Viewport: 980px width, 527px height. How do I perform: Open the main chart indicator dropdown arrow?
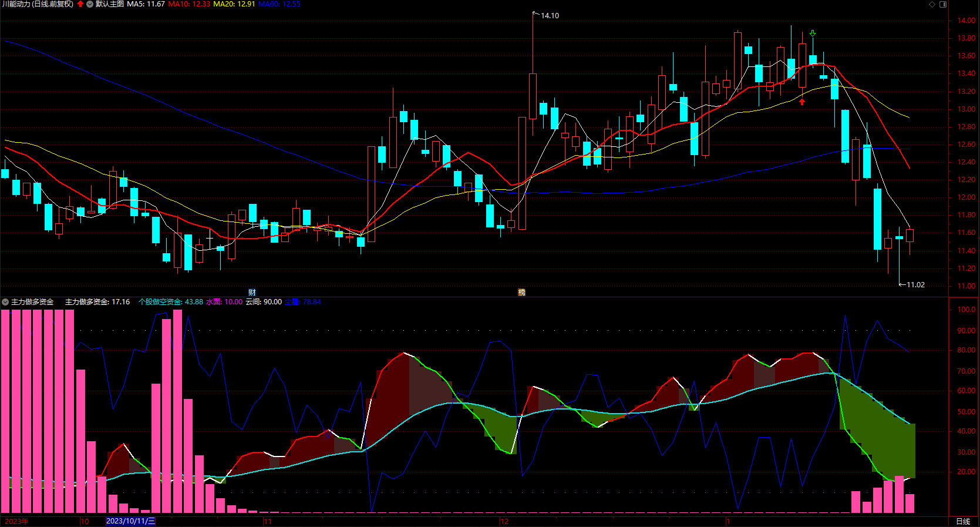(x=90, y=4)
